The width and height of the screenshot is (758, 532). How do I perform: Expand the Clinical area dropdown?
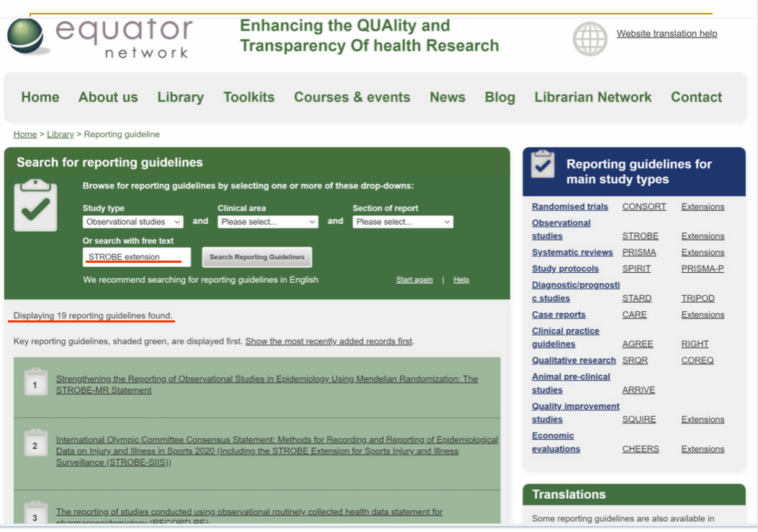267,222
